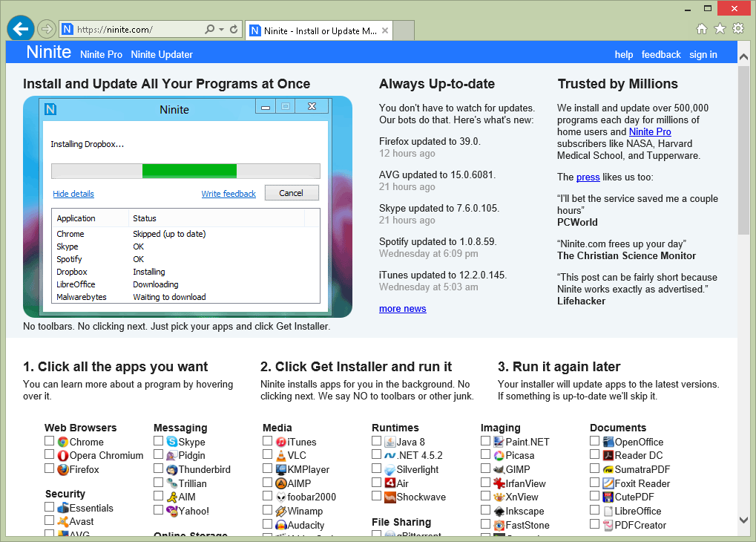The image size is (756, 542).
Task: Click the more news link
Action: coord(403,308)
